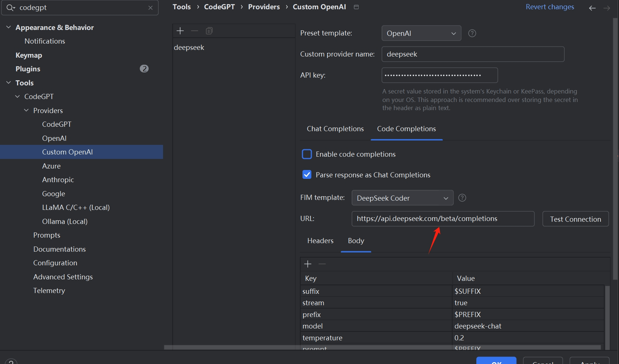Click Tools in the breadcrumb

click(x=182, y=7)
